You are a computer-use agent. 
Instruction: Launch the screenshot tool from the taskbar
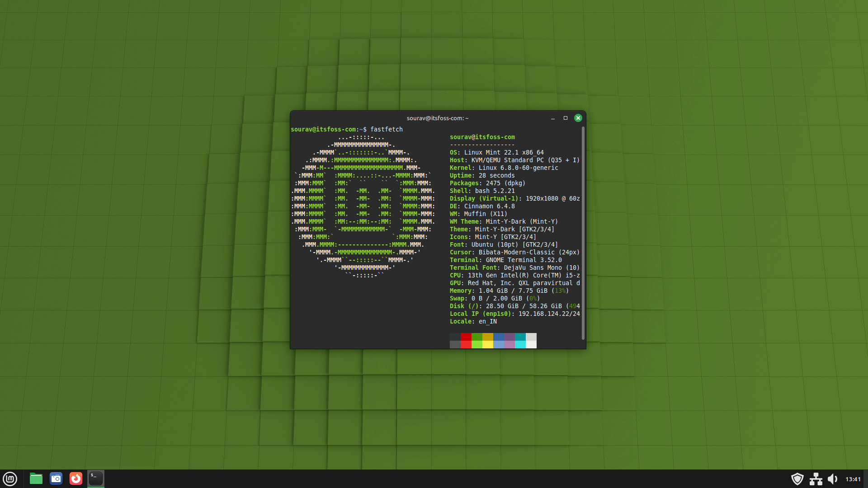pos(56,479)
